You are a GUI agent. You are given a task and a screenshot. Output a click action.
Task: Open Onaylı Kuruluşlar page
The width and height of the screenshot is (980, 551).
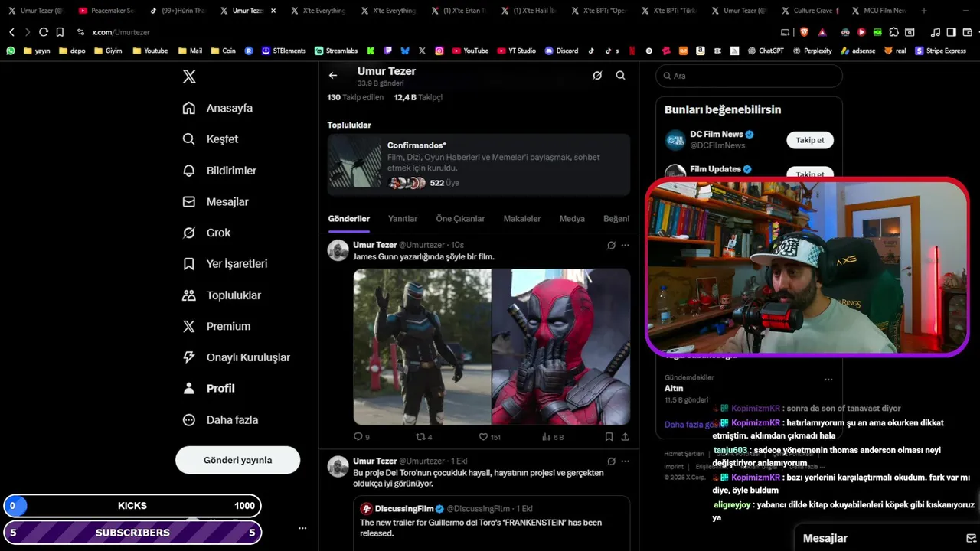(x=236, y=357)
